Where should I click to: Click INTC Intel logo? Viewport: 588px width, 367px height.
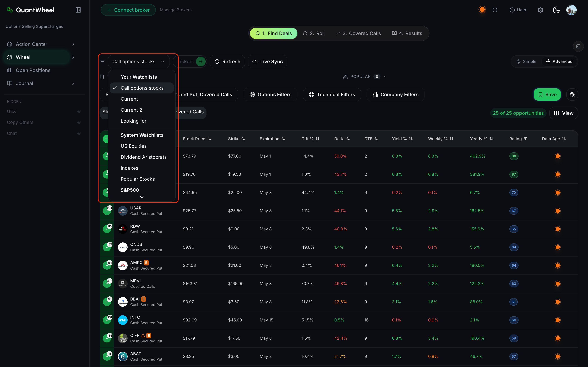click(123, 320)
